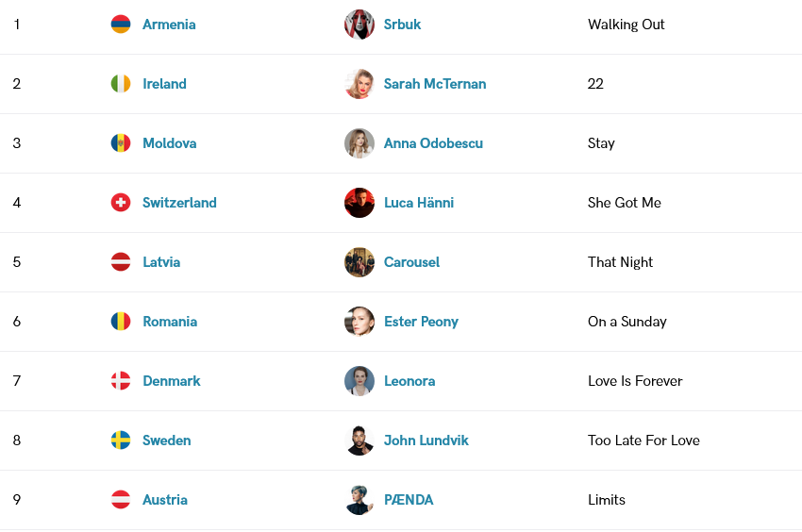Open Srbuk's artist photo thumbnail
The height and width of the screenshot is (532, 802).
point(359,24)
